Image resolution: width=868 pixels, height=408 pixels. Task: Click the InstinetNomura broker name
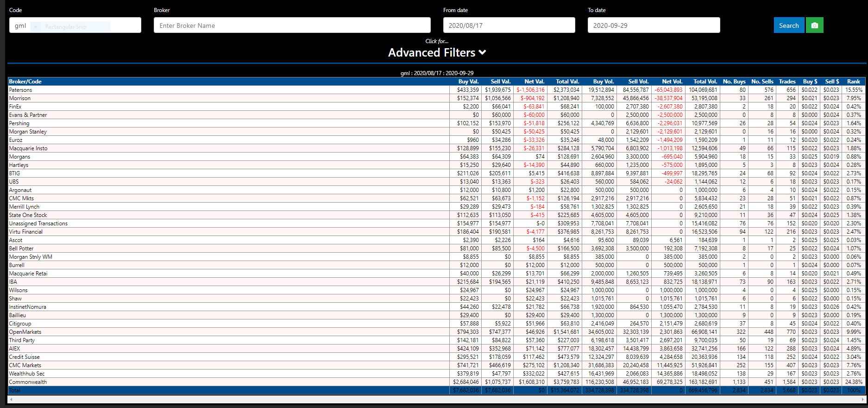click(28, 307)
